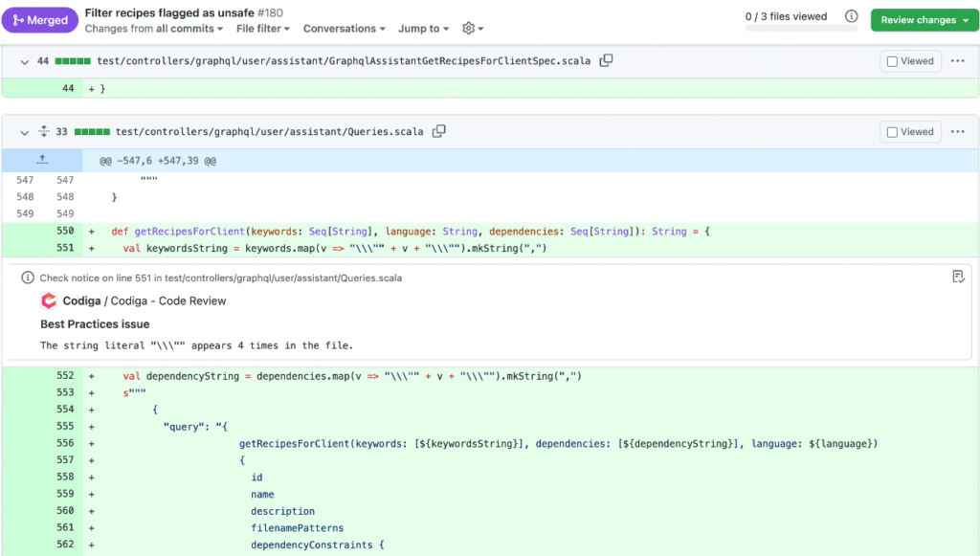Screen dimensions: 980x556
Task: Open more options for GraphqlAssistantGetRecipesForClientSpec.scala
Action: coord(957,60)
